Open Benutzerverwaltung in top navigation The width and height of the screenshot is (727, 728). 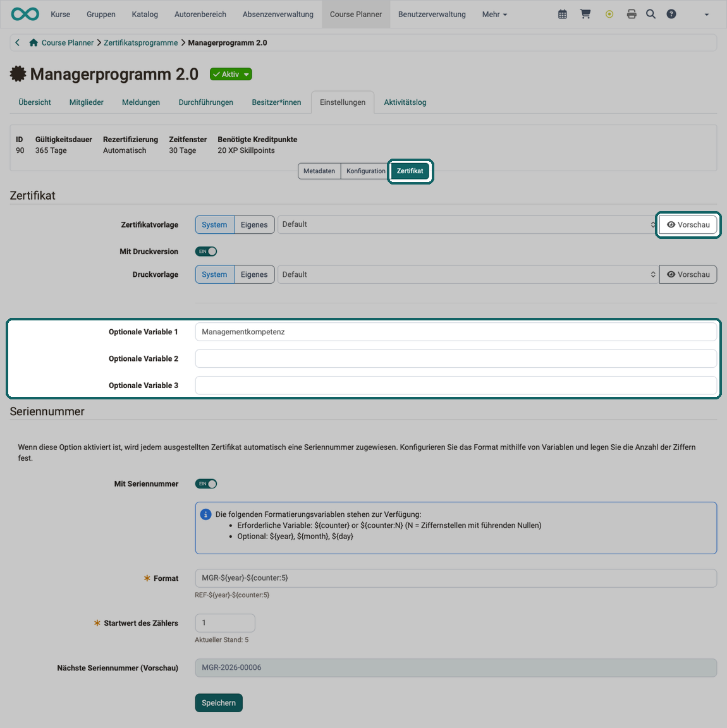tap(432, 15)
